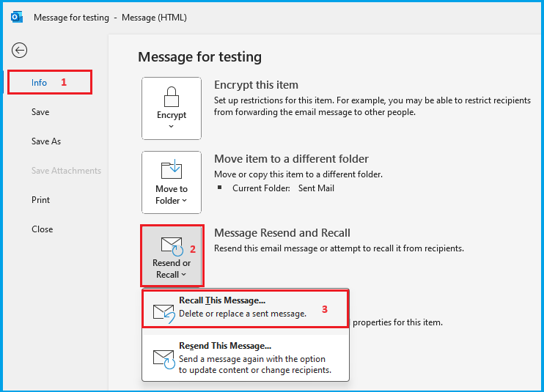Go back using the circled arrow icon
Viewport: 544px width, 392px height.
tap(20, 50)
